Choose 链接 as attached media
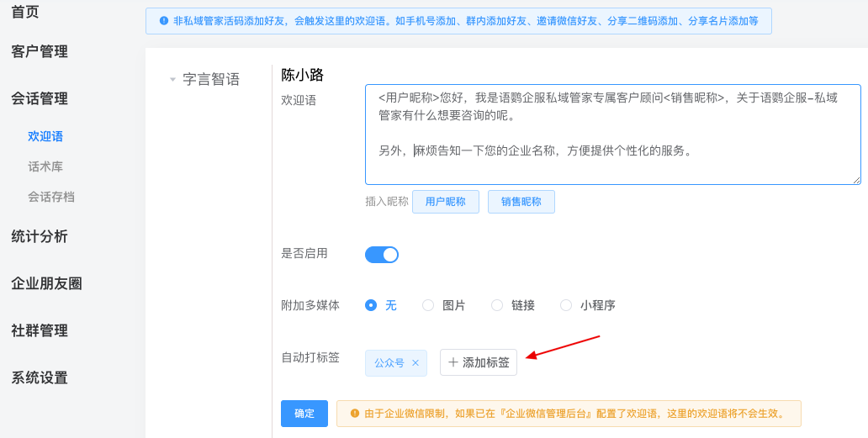Screen dimensions: 868x438 497,305
